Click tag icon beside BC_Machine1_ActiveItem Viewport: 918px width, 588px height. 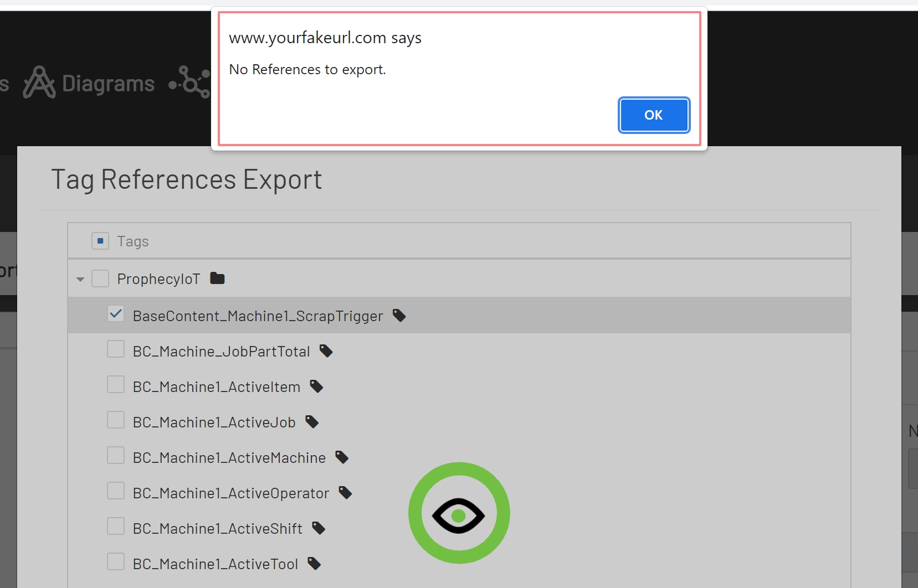point(316,386)
